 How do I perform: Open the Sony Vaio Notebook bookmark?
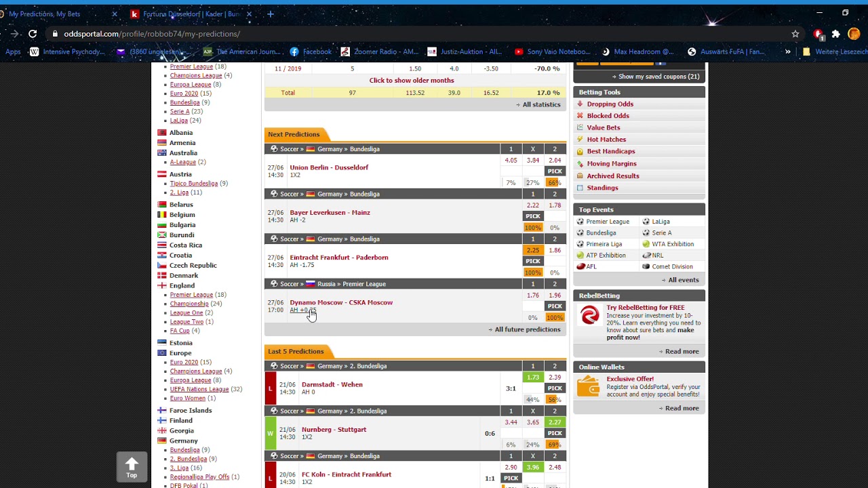point(553,52)
